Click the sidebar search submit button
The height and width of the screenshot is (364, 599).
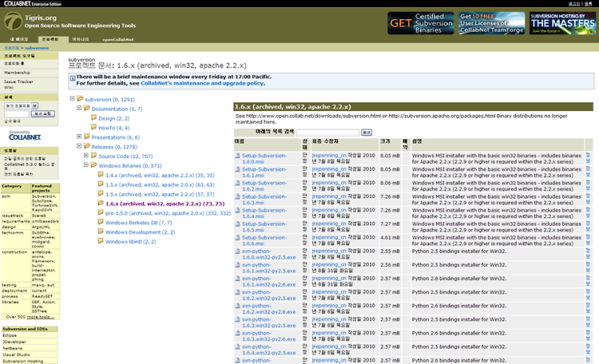[x=43, y=114]
